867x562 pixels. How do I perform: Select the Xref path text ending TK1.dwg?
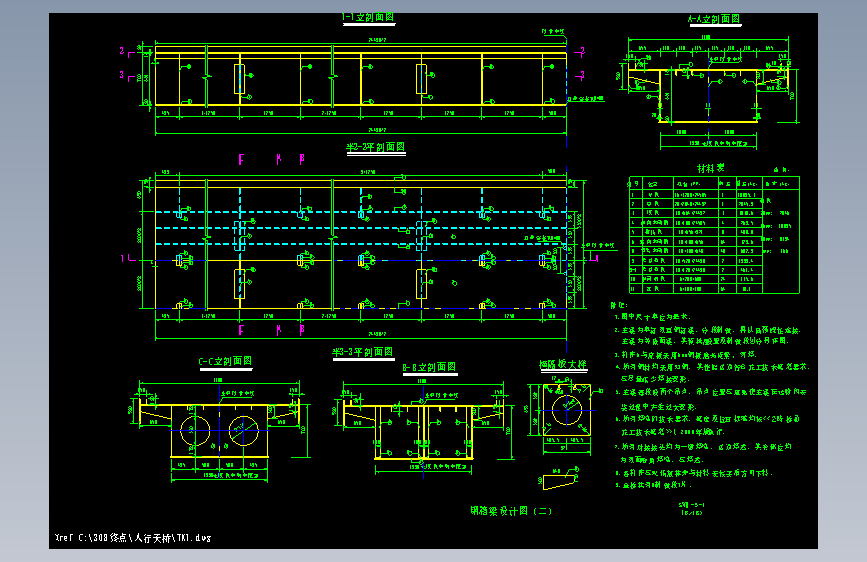coord(133,538)
